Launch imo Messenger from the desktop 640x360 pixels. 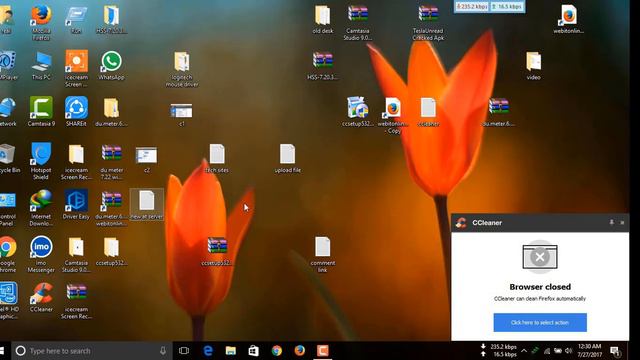[x=41, y=254]
